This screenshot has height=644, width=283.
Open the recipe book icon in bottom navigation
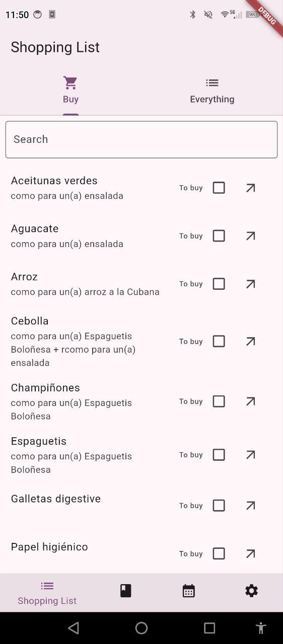126,591
